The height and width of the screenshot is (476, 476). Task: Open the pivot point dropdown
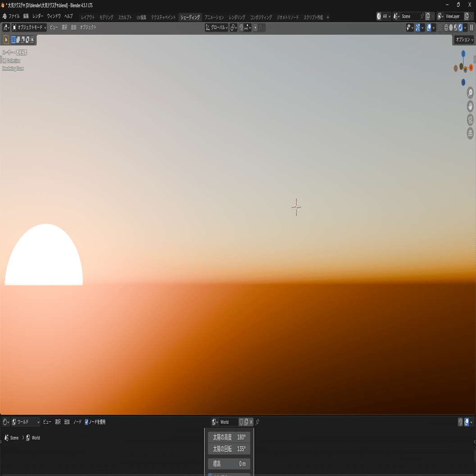pos(233,28)
